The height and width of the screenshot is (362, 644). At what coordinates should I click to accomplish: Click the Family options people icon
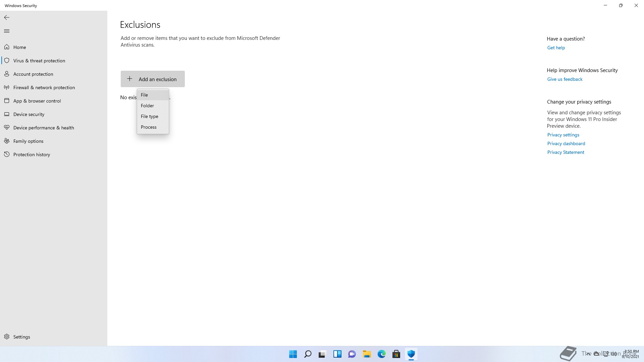7,141
